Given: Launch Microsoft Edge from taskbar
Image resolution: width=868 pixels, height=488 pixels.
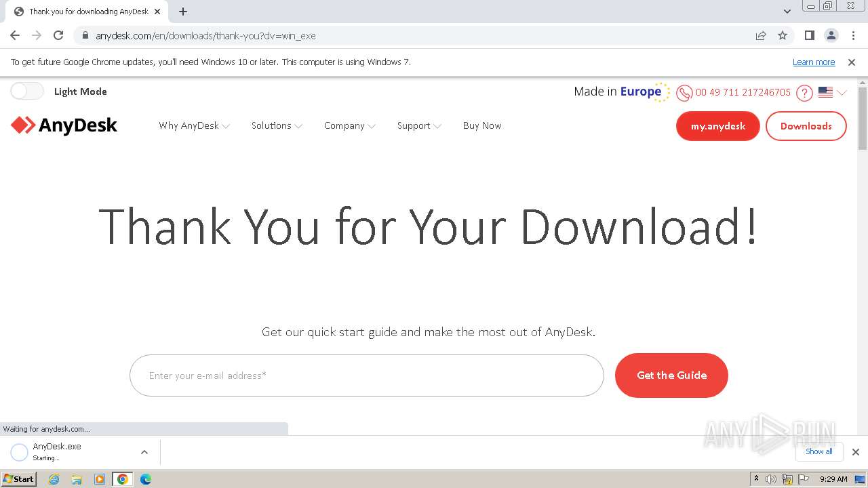Looking at the screenshot, I should pyautogui.click(x=146, y=479).
